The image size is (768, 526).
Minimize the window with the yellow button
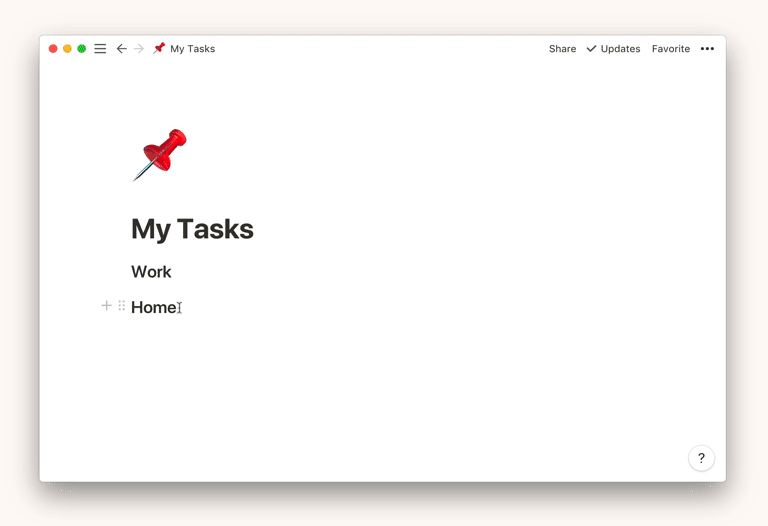pos(67,49)
